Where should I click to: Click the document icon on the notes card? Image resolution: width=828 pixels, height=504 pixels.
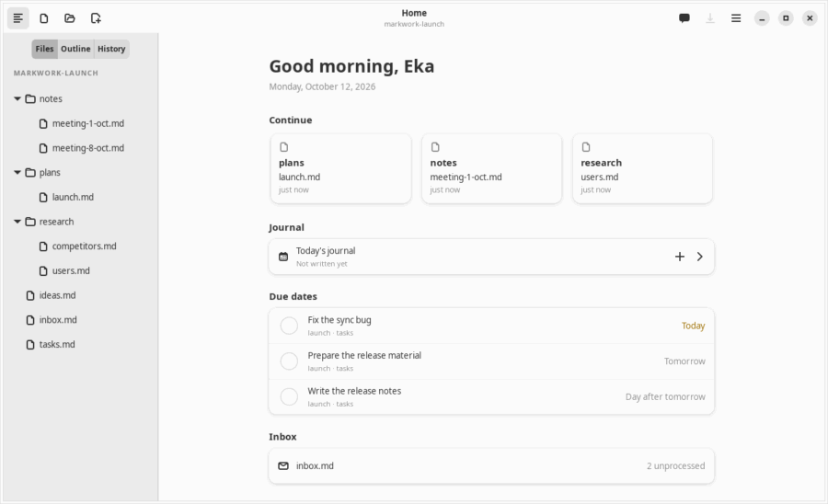(x=435, y=147)
